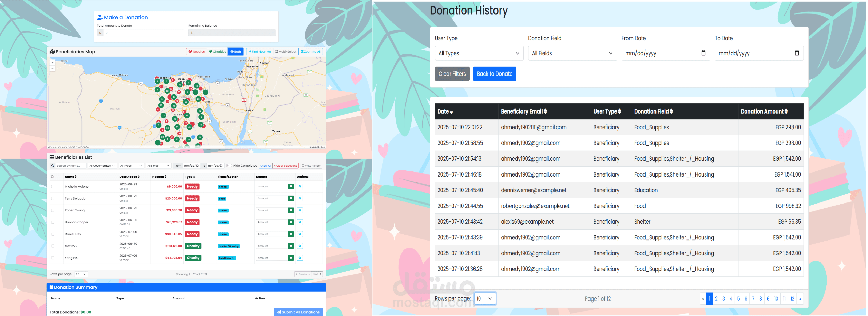Click heart donate icon for Yang PLC
The width and height of the screenshot is (868, 316).
pos(291,258)
